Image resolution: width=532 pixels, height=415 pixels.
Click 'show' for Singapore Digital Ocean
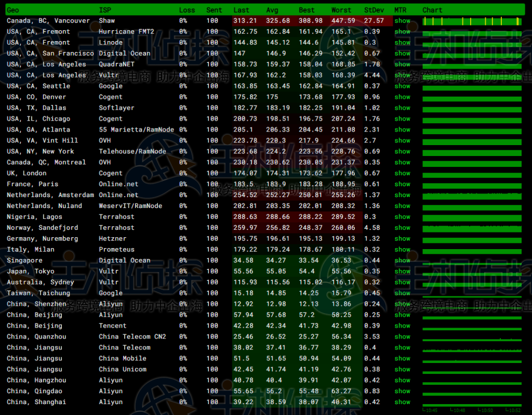(x=402, y=260)
